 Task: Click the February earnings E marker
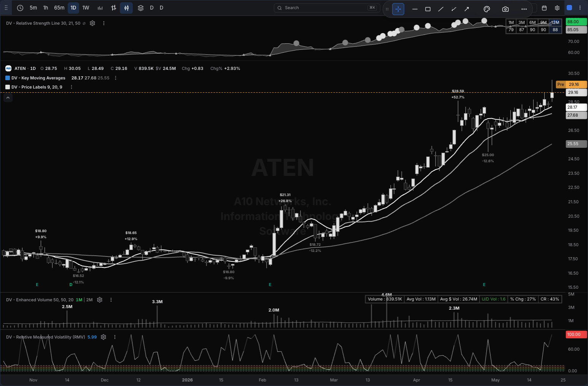pos(270,285)
